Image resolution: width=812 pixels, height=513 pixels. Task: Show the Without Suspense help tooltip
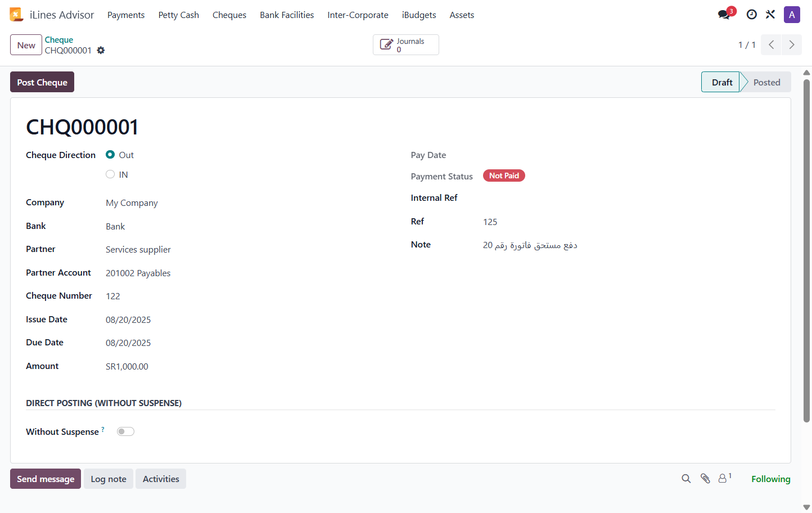pos(103,429)
